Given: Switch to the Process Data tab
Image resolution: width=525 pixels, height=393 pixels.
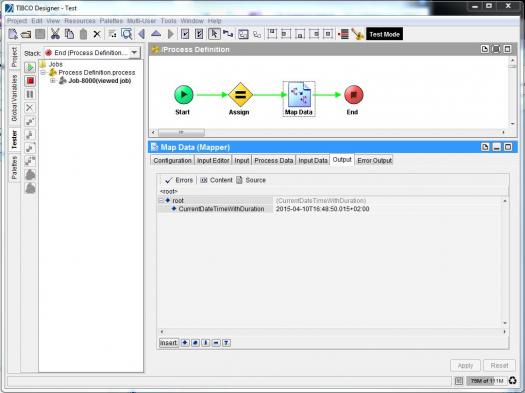Looking at the screenshot, I should [274, 160].
